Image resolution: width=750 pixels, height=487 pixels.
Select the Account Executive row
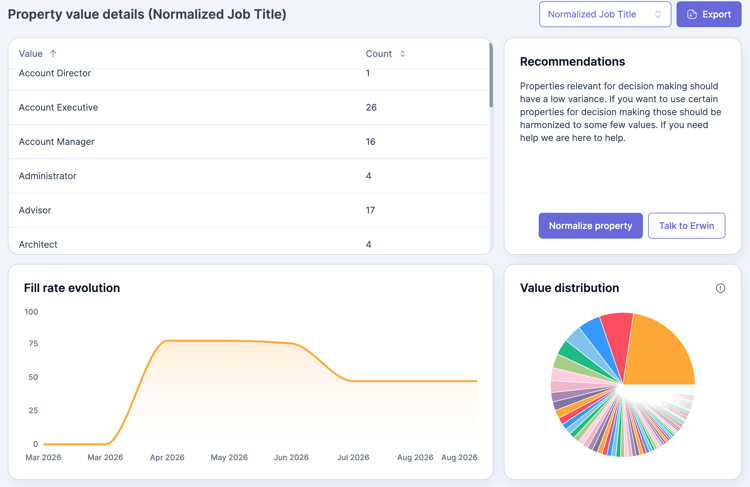[249, 108]
